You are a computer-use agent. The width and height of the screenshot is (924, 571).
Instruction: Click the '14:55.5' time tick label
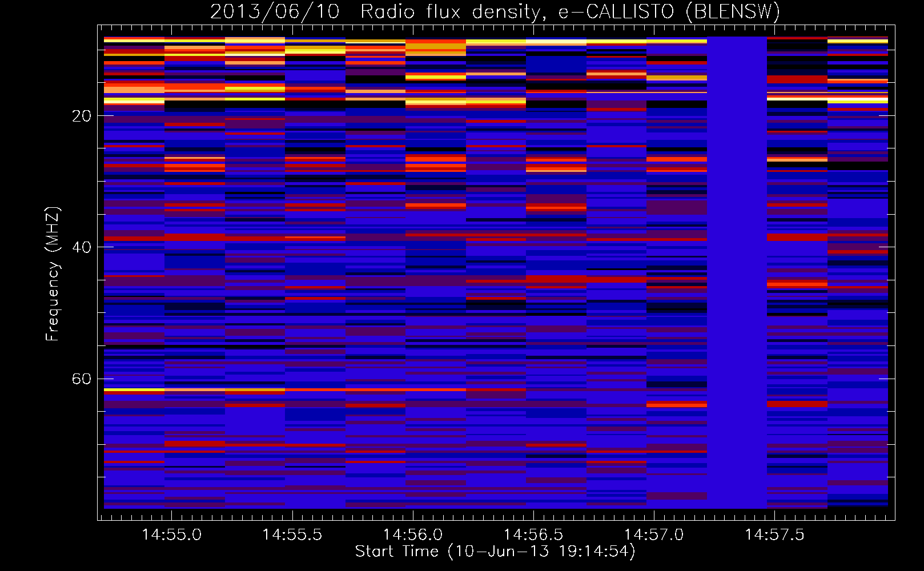(292, 534)
